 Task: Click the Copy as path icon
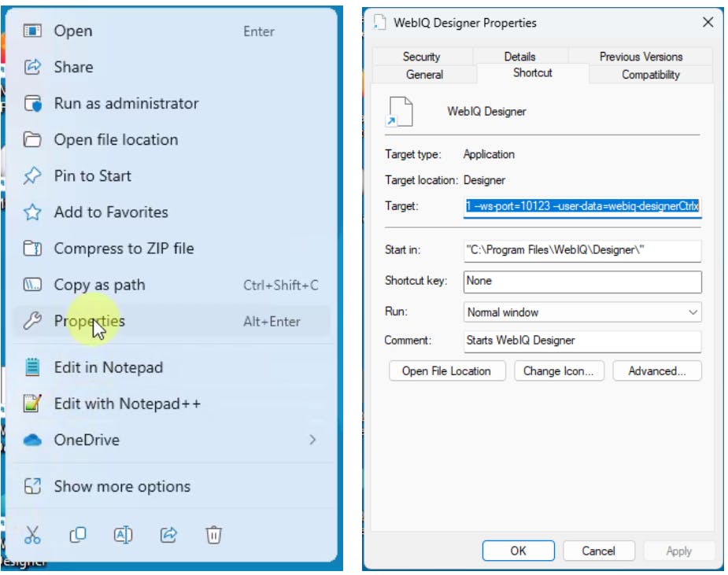[x=32, y=285]
